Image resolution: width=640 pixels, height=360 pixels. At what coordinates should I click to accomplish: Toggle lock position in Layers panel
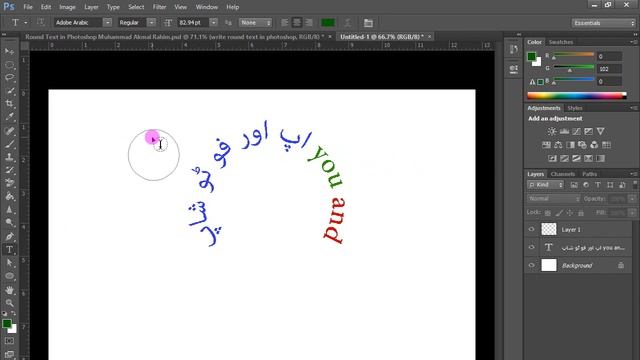[570, 213]
